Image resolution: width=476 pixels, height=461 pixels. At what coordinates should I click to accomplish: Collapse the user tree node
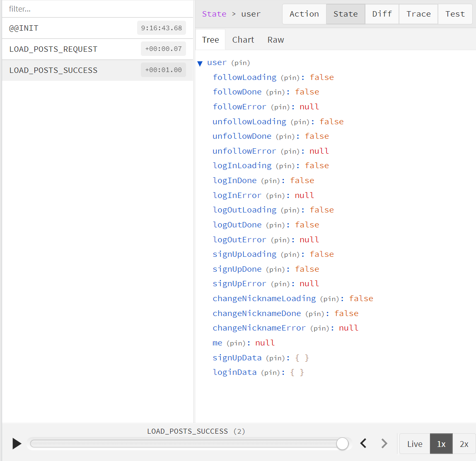coord(200,63)
